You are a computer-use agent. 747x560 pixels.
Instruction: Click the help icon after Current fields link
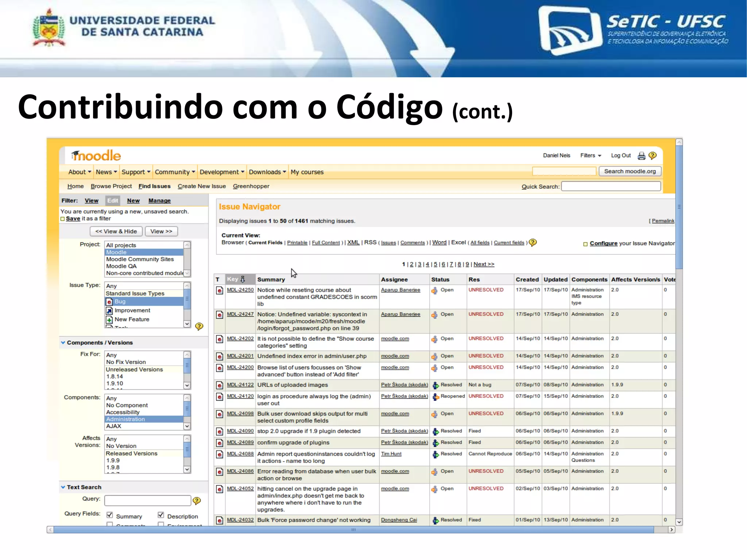[533, 243]
